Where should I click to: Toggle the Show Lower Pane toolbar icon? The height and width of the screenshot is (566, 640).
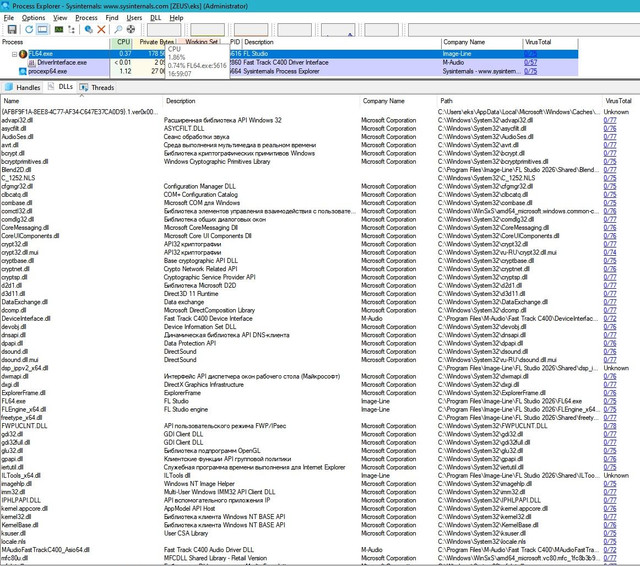[x=42, y=29]
